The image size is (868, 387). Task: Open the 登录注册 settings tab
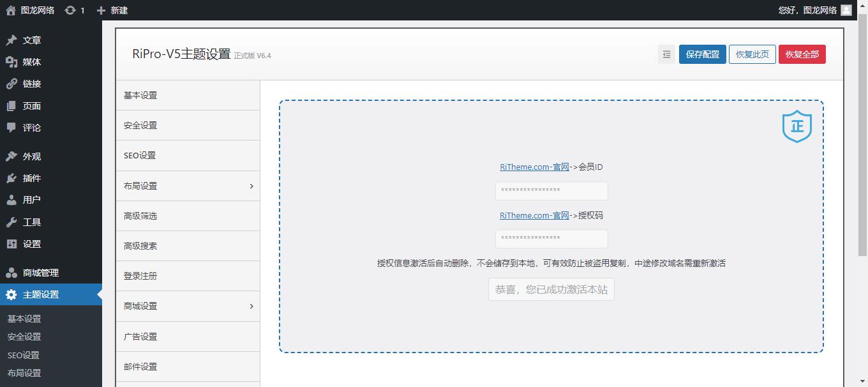[140, 276]
